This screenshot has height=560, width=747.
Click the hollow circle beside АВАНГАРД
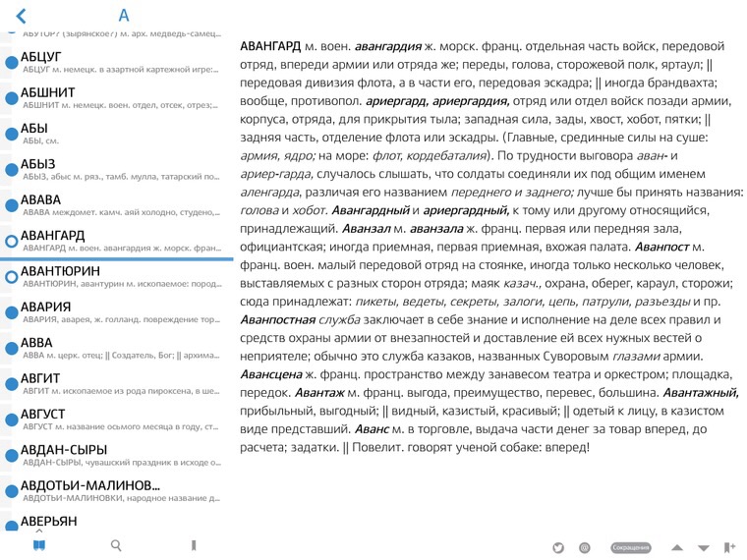coord(12,242)
